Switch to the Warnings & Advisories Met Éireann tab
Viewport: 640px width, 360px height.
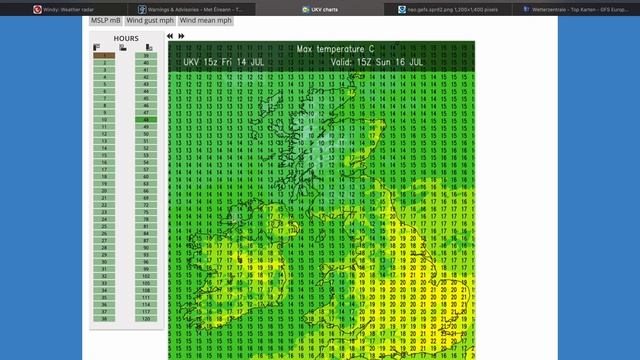191,9
